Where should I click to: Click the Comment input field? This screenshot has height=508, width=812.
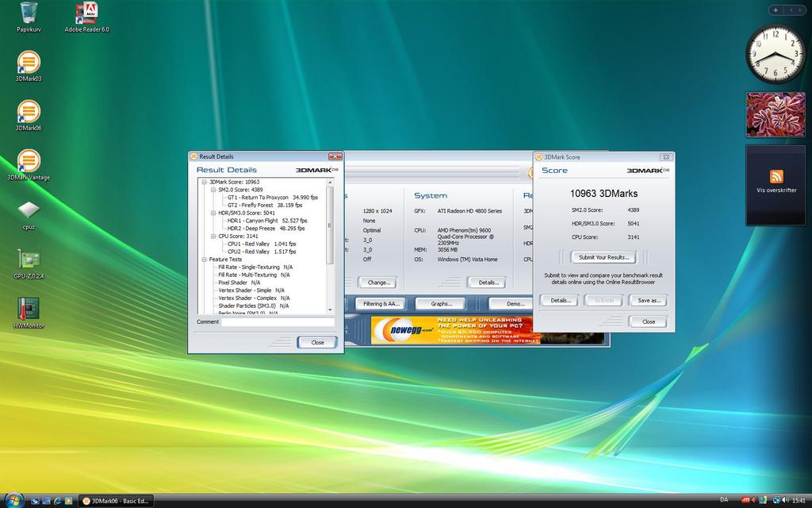[278, 322]
